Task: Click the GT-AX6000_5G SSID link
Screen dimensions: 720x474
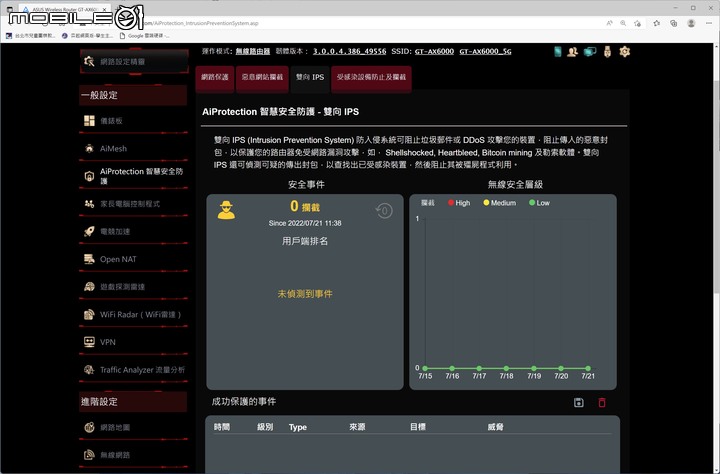Action: coord(485,51)
